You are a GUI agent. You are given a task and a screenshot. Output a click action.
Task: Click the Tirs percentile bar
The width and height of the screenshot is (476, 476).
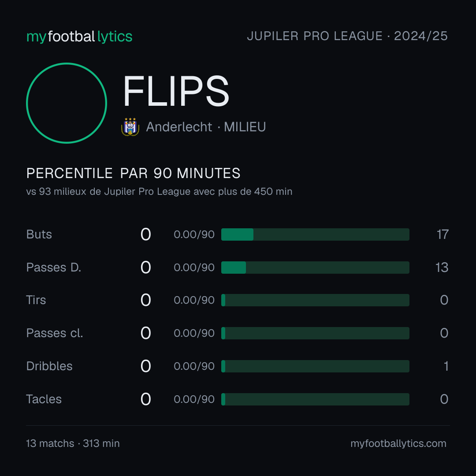(x=315, y=300)
